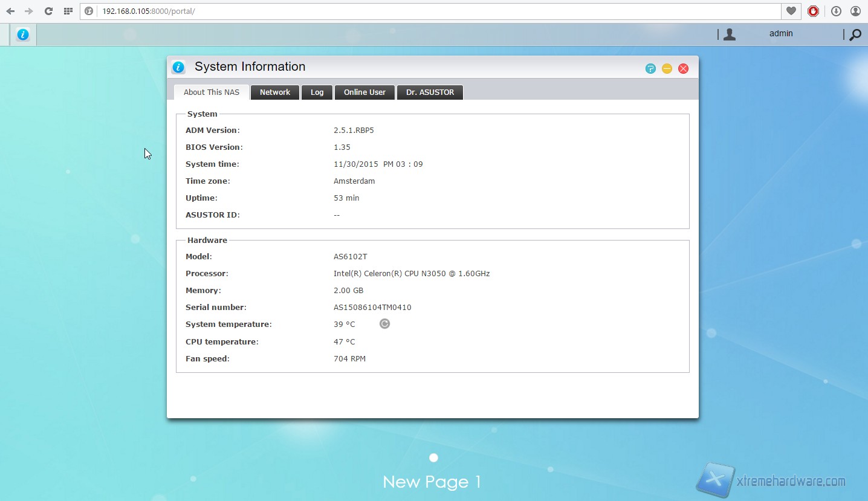Switch to the Network tab

[x=275, y=92]
